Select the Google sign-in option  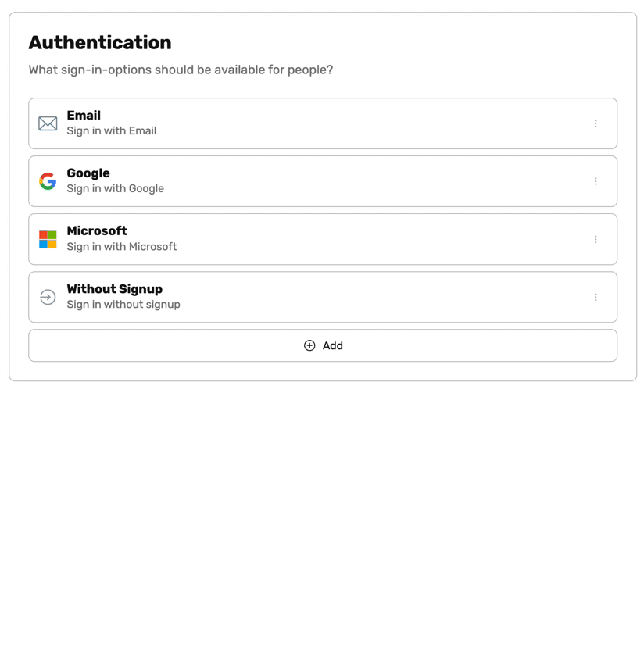(x=313, y=181)
